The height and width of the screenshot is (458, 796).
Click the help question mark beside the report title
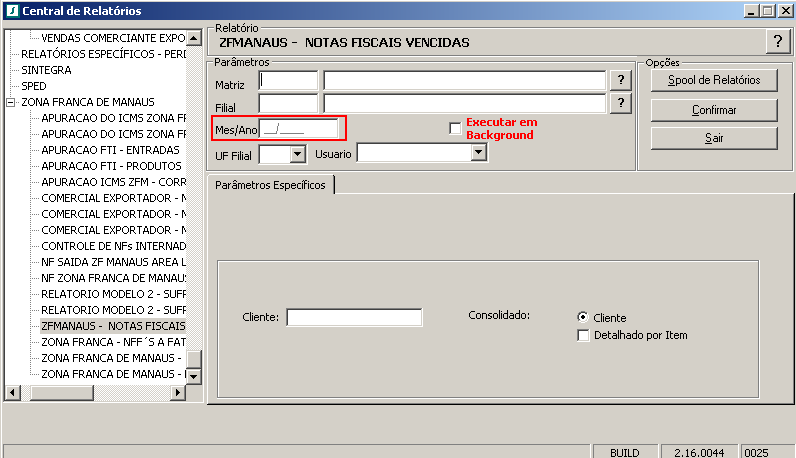(x=778, y=42)
